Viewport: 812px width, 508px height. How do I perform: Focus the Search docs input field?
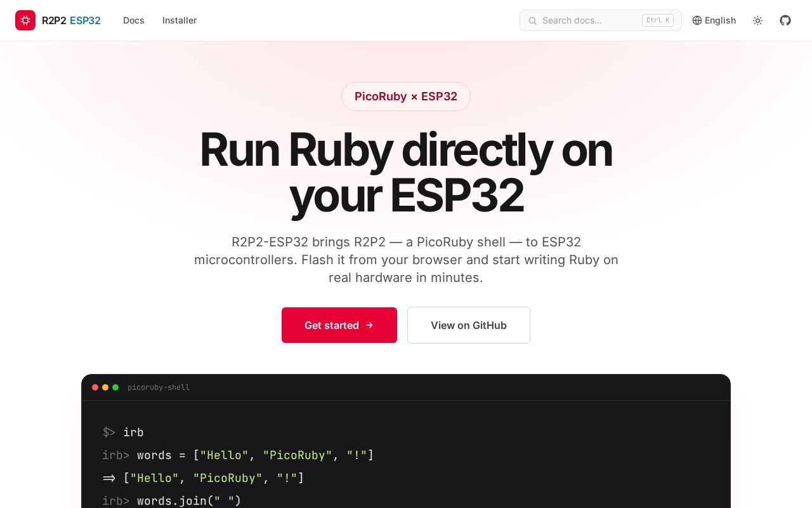pyautogui.click(x=601, y=20)
